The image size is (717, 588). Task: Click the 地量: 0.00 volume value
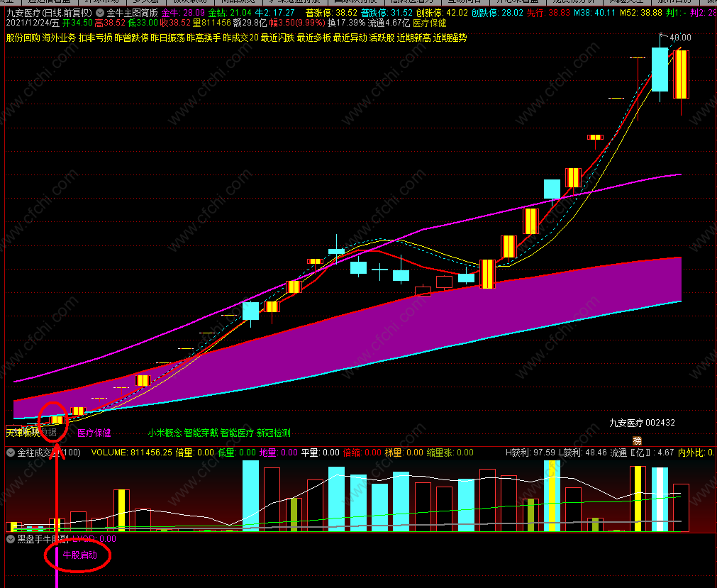pos(279,453)
